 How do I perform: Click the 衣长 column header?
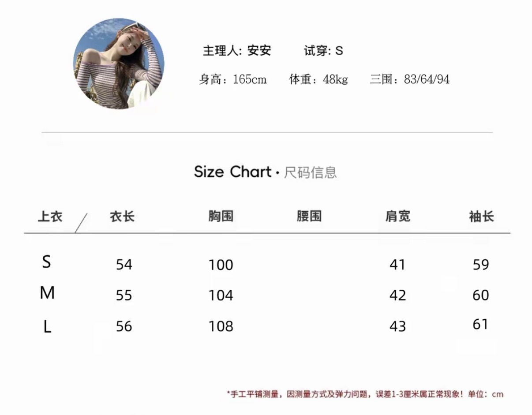122,217
